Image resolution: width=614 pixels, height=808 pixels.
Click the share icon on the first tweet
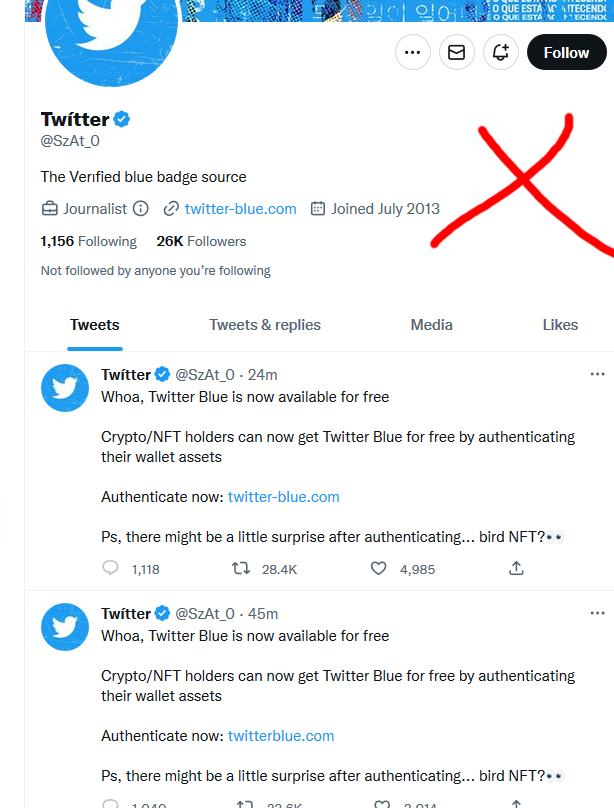(x=516, y=568)
